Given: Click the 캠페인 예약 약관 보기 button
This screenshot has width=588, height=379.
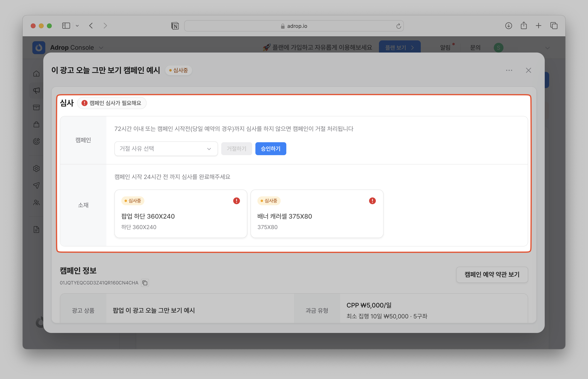Looking at the screenshot, I should [x=492, y=274].
